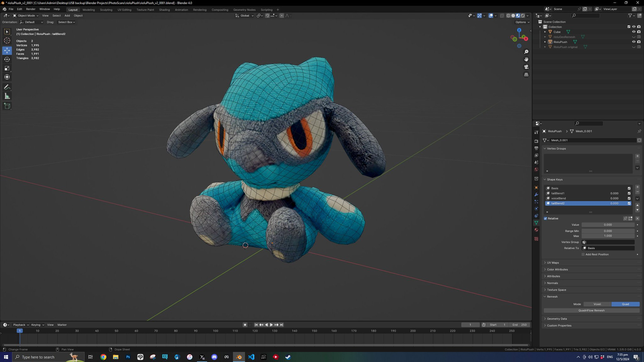Open the Render menu
The height and width of the screenshot is (362, 644).
(31, 9)
